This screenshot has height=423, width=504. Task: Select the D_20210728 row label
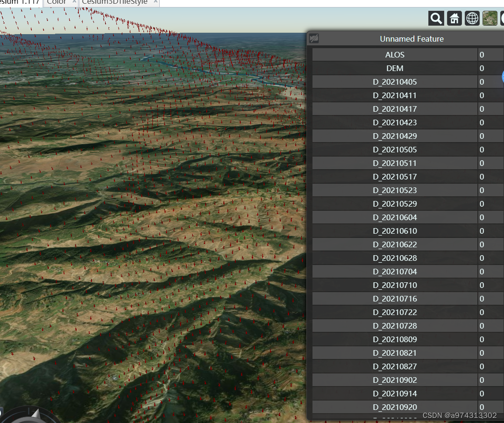click(395, 326)
